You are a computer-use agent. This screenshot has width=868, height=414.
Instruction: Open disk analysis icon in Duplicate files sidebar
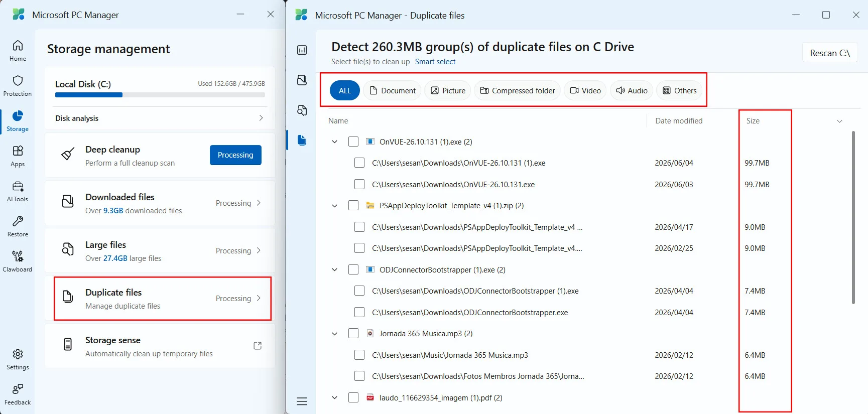point(302,50)
